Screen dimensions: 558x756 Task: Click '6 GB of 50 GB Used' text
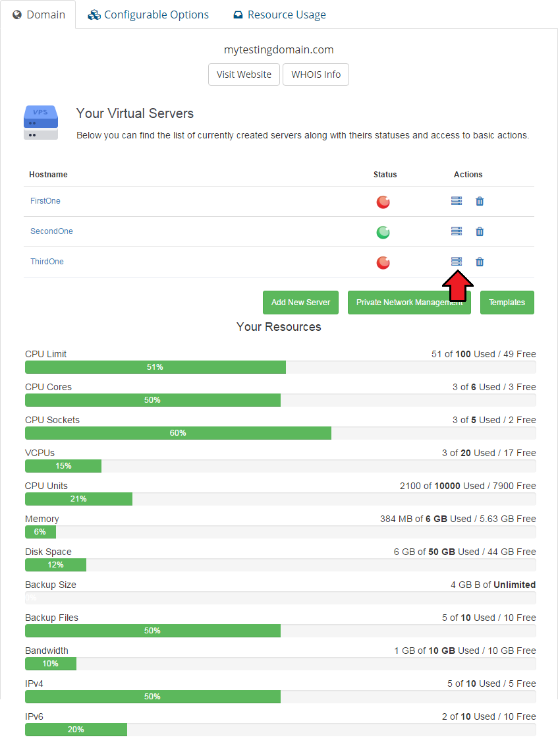[x=437, y=552]
